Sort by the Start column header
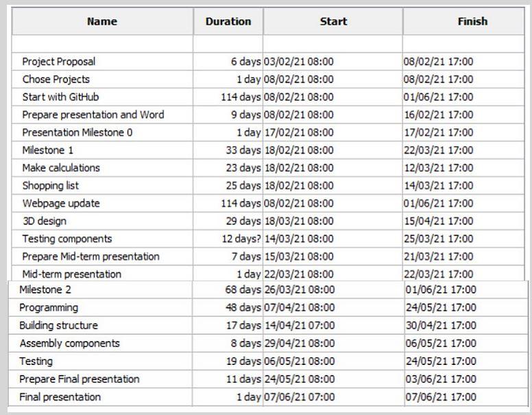Screen dimensions: 532x415 [333, 21]
